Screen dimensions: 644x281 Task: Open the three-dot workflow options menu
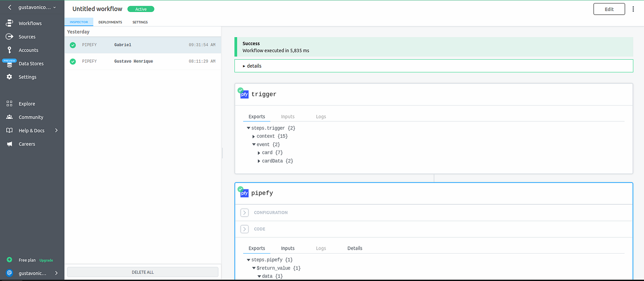633,9
